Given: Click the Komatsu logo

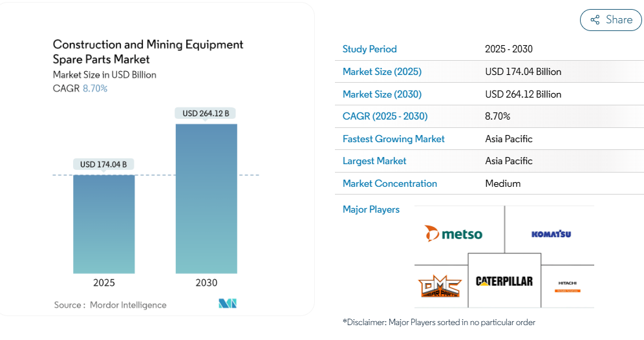Looking at the screenshot, I should tap(551, 234).
